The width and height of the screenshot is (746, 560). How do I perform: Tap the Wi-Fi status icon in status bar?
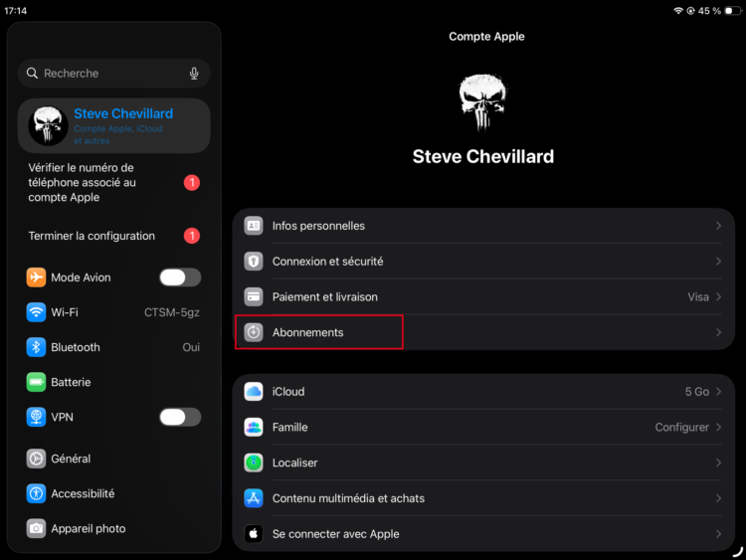pos(678,11)
